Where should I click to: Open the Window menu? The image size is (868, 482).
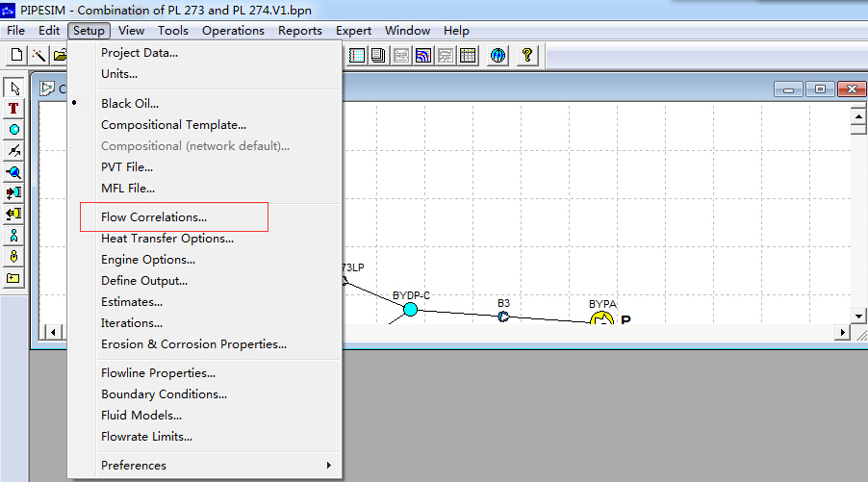coord(407,31)
